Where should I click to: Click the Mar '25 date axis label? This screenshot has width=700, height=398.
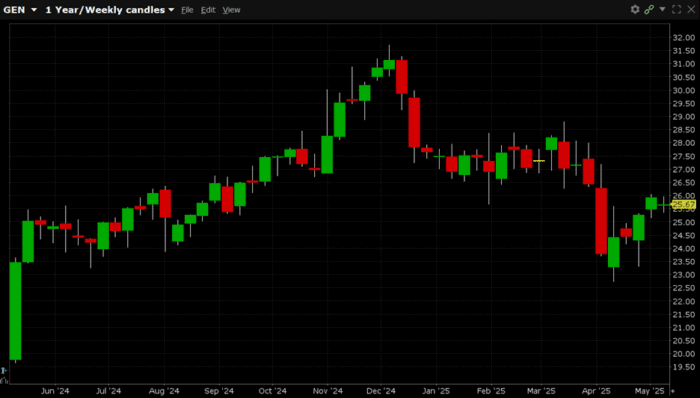541,391
